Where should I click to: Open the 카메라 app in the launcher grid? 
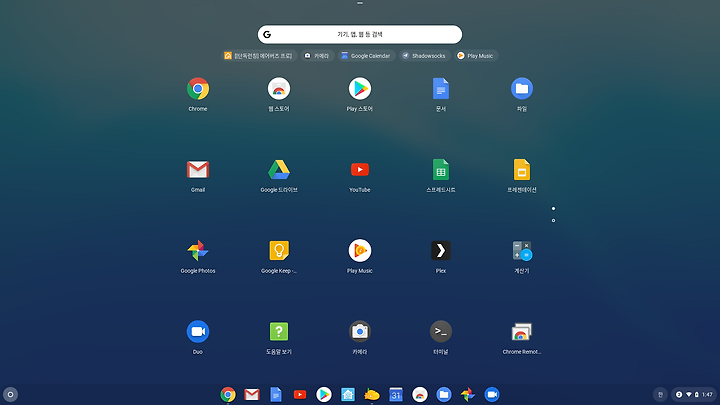360,332
